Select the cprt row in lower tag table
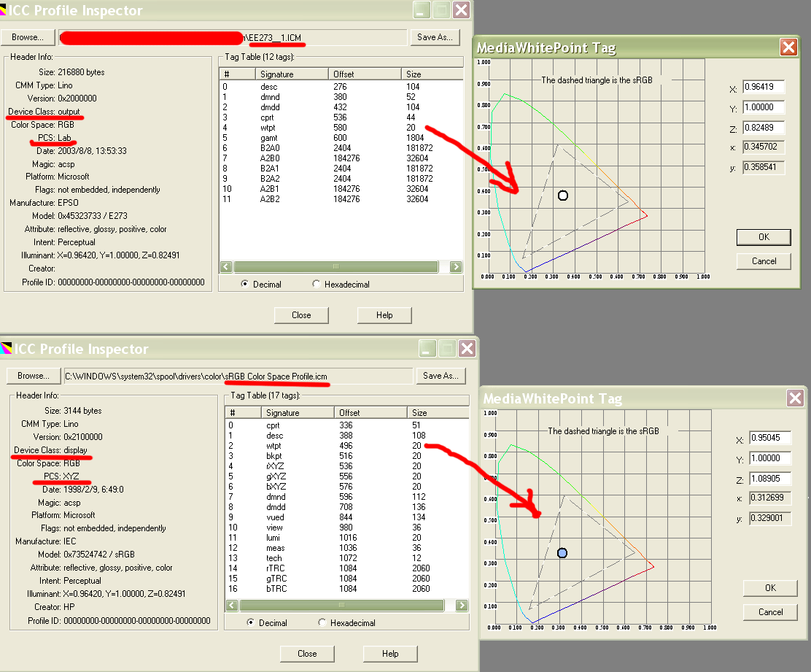This screenshot has width=811, height=672. click(x=347, y=425)
